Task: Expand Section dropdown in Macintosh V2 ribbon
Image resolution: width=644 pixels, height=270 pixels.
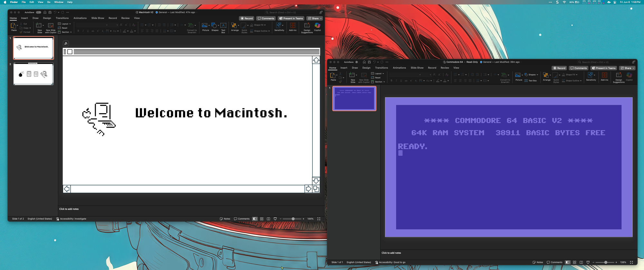Action: (x=65, y=32)
